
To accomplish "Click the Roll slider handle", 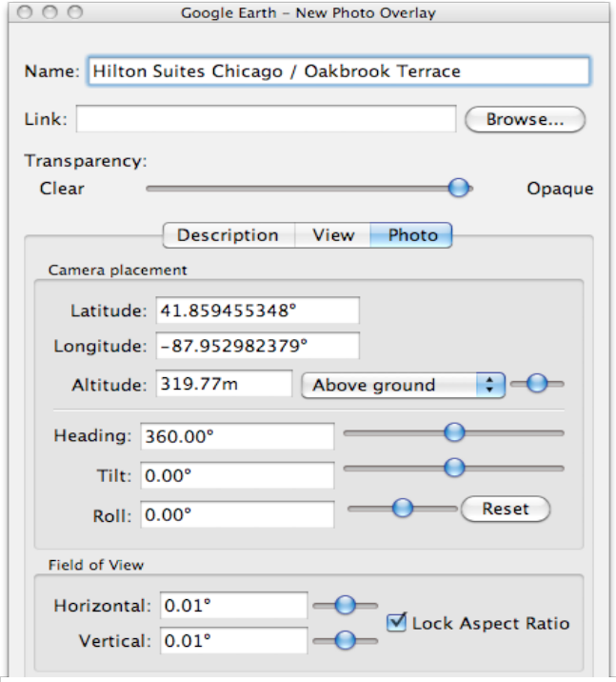I will (403, 508).
